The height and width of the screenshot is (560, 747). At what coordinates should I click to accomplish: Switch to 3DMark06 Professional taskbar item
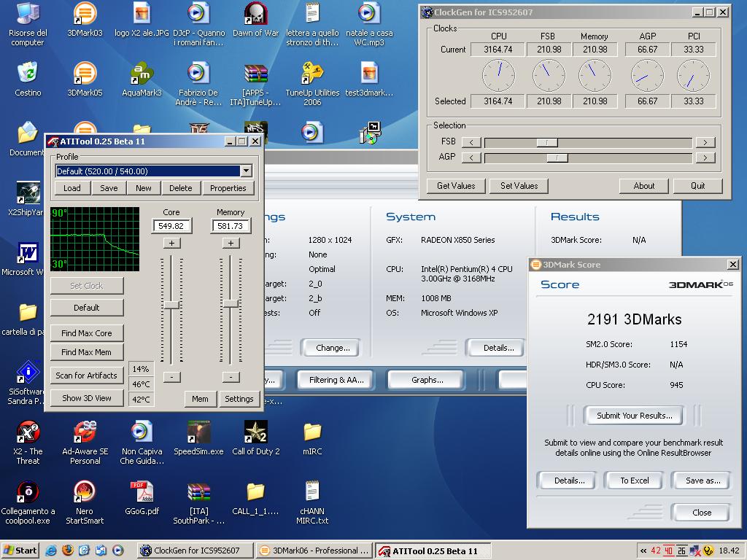point(314,551)
